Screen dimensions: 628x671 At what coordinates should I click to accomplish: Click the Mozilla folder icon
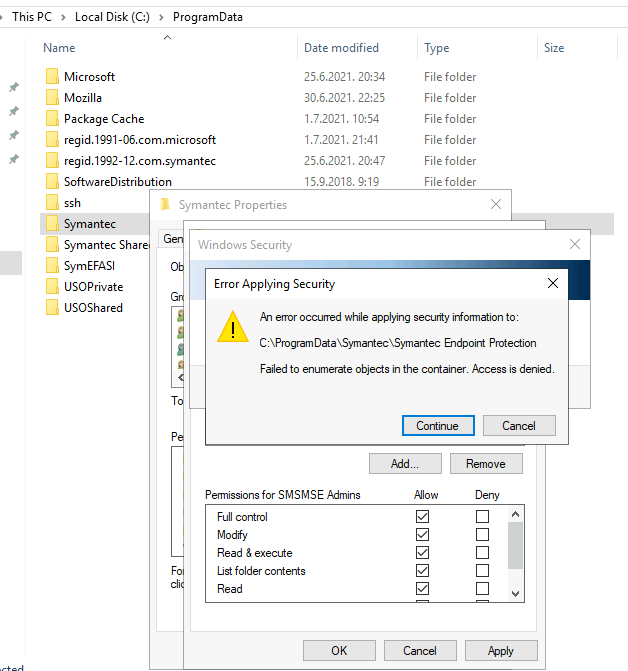coord(52,97)
